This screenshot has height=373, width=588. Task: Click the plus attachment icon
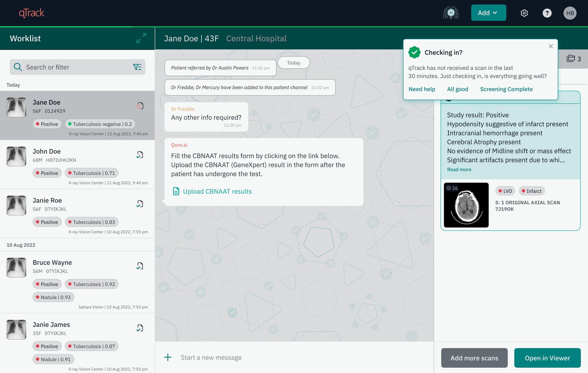click(x=168, y=357)
